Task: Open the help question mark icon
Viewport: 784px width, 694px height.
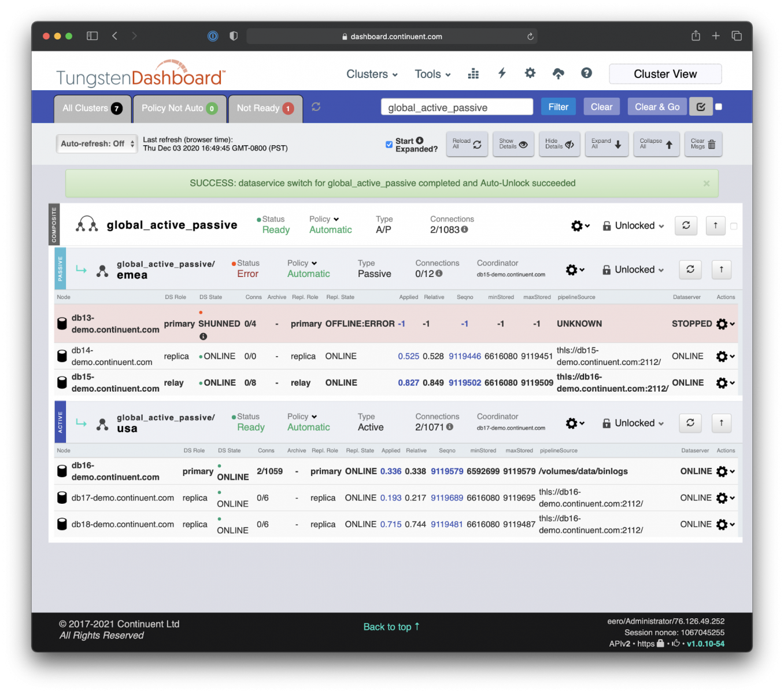Action: (x=586, y=73)
